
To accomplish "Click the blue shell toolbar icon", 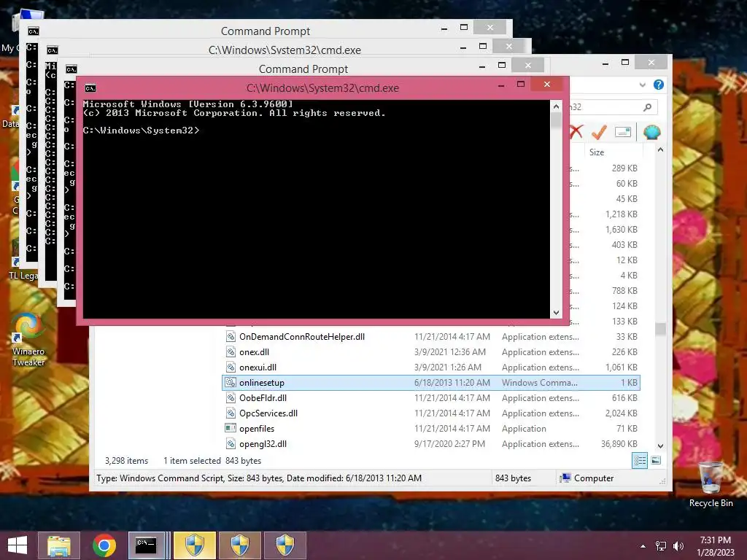I will pos(651,132).
